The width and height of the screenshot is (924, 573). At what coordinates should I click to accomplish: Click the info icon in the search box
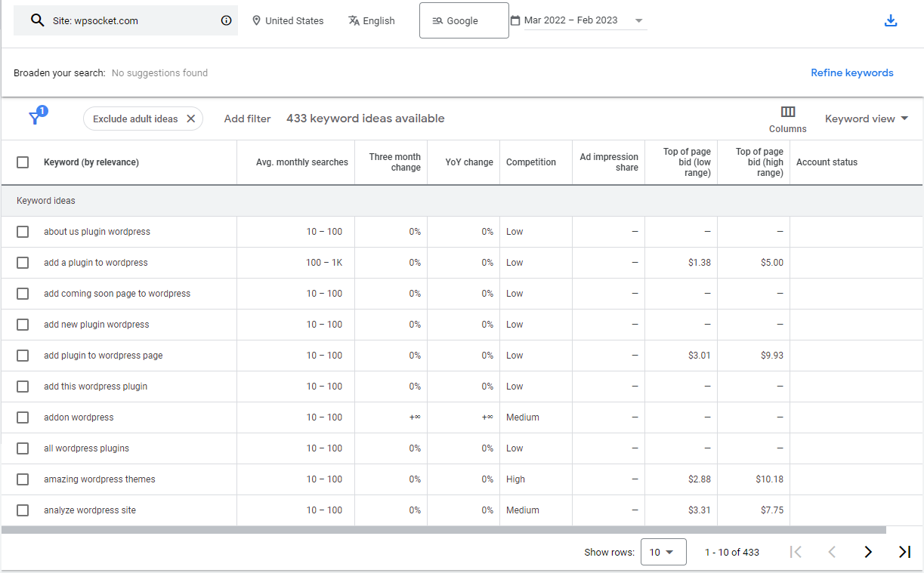(x=226, y=21)
